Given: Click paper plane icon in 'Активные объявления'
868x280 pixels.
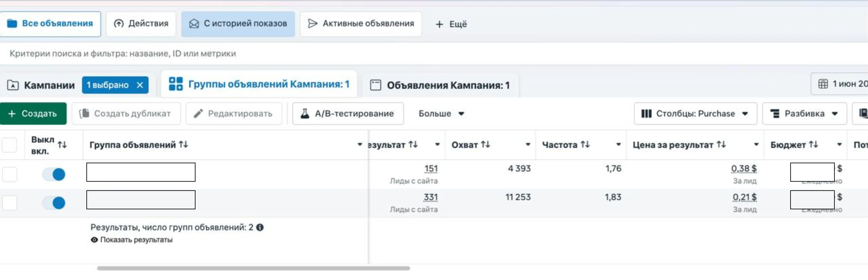Looking at the screenshot, I should 313,23.
